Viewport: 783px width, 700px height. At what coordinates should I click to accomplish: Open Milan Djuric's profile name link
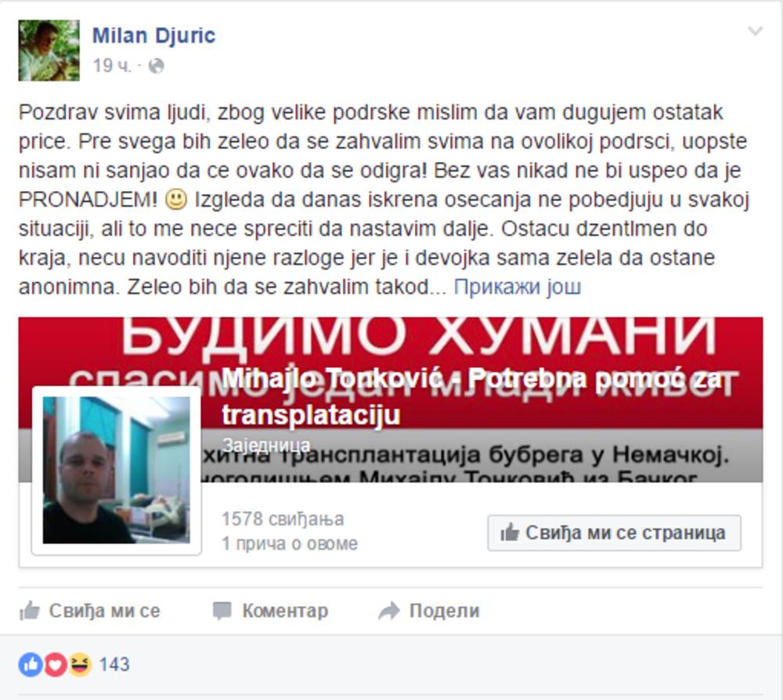pyautogui.click(x=153, y=36)
